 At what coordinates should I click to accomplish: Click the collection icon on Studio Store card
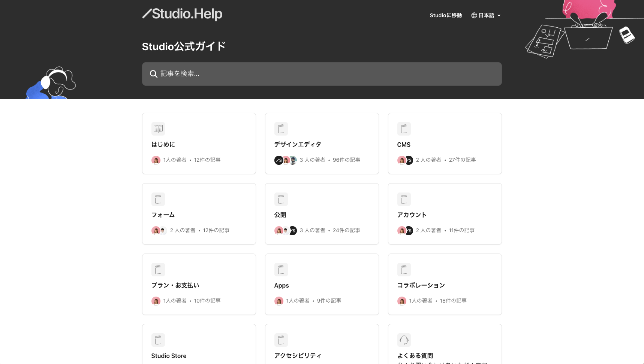[x=158, y=340]
